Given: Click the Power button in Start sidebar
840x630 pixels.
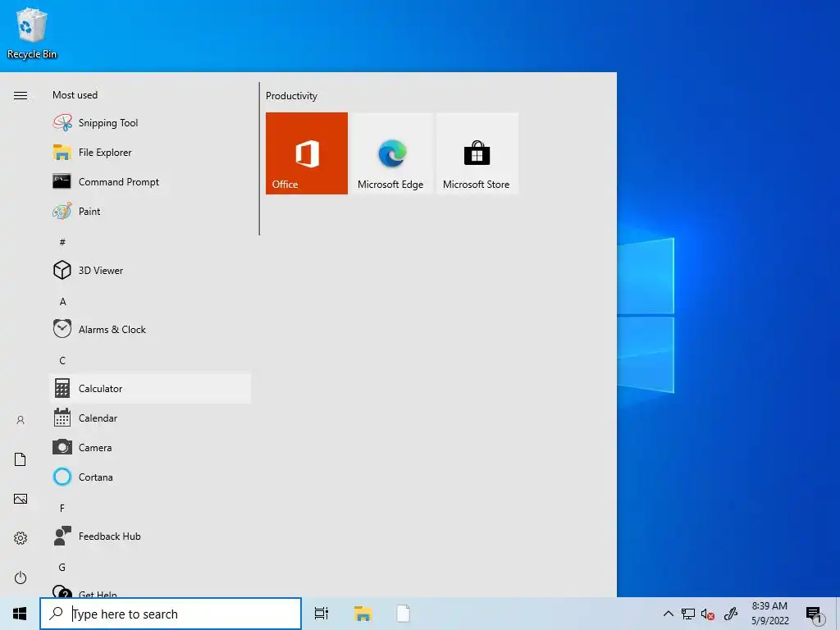Looking at the screenshot, I should (21, 577).
